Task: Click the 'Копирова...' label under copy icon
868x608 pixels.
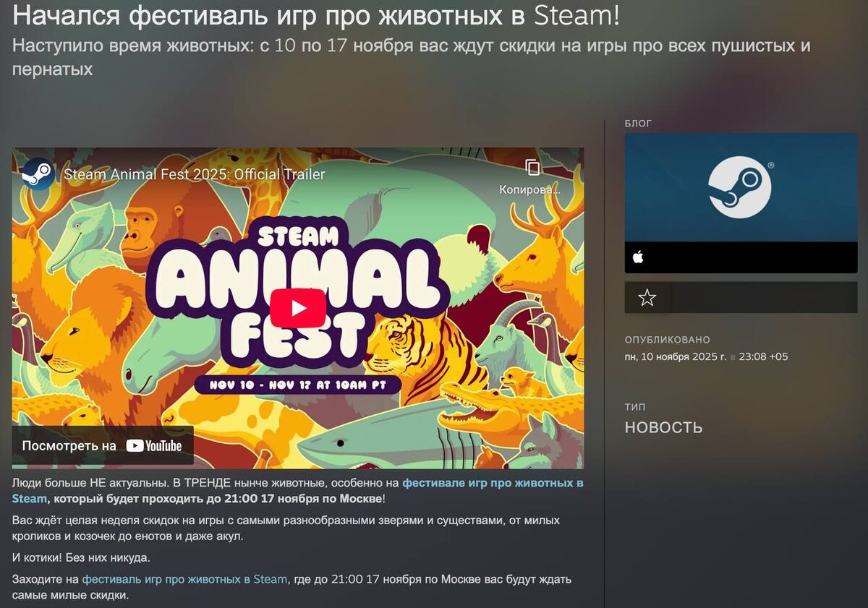Action: pyautogui.click(x=529, y=190)
